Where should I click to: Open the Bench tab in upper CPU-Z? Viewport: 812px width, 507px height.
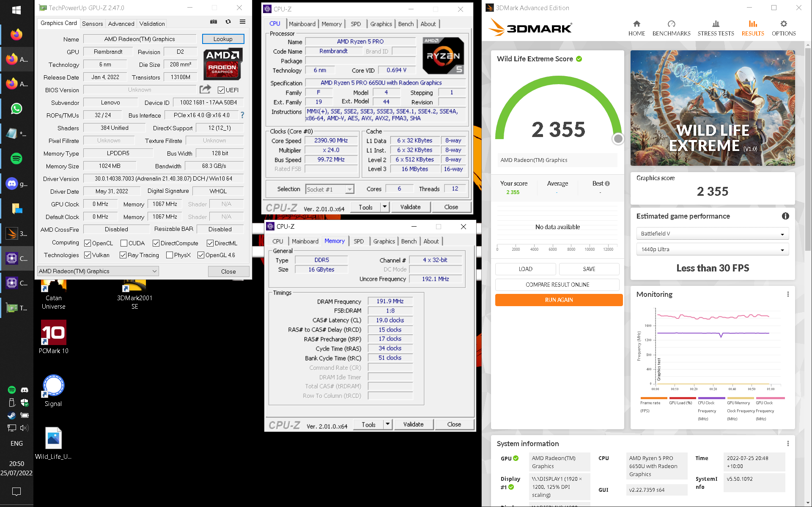406,24
